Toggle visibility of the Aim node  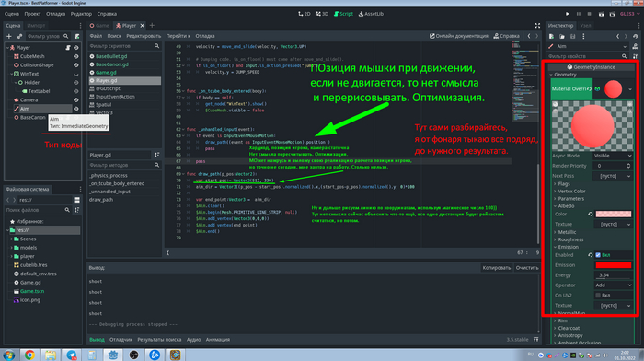(76, 109)
